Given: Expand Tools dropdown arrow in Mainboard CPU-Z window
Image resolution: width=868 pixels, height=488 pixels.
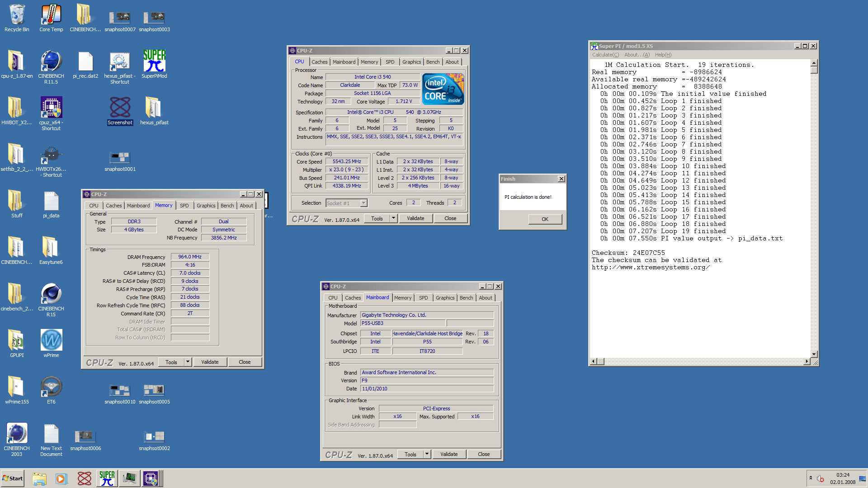Looking at the screenshot, I should [x=427, y=454].
